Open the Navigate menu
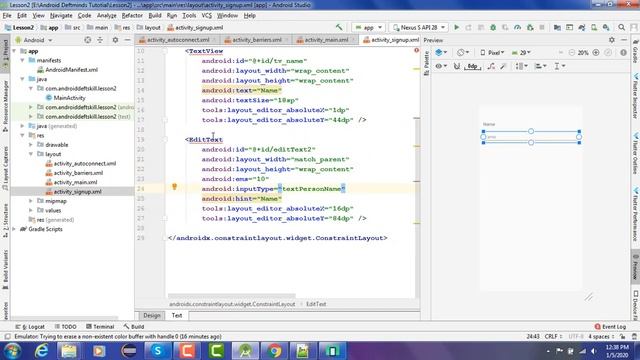Image resolution: width=640 pixels, height=360 pixels. (61, 16)
